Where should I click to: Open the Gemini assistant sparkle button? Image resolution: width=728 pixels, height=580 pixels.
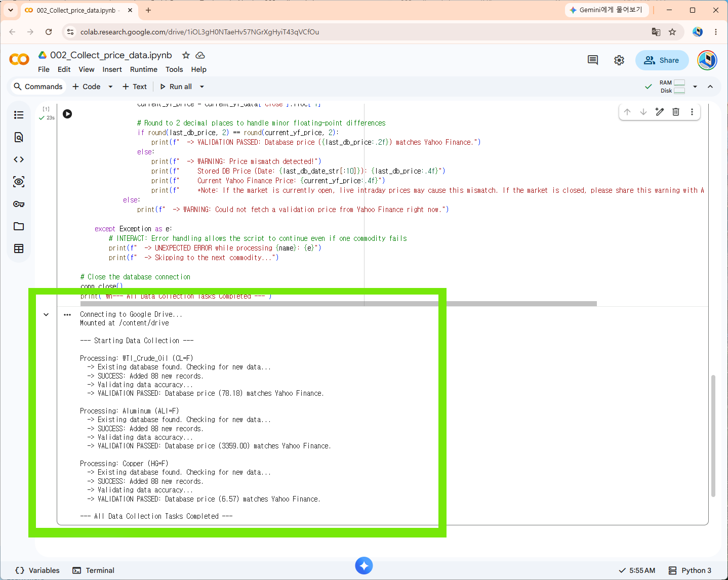coord(364,565)
